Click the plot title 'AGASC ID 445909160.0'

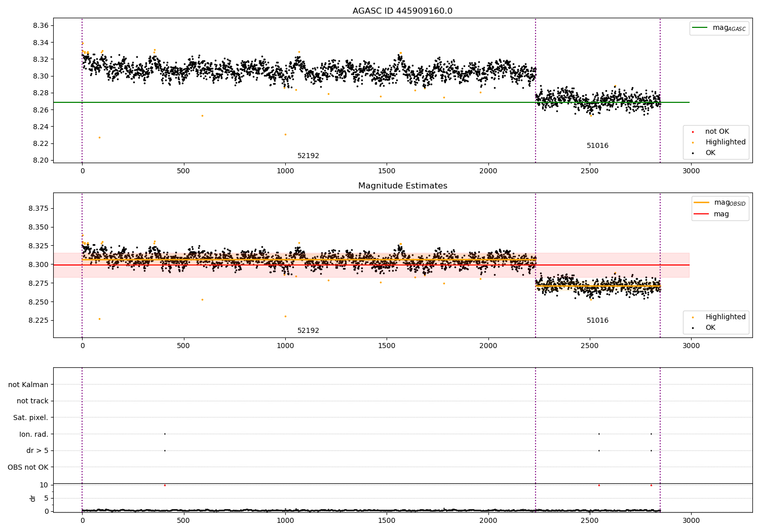403,11
